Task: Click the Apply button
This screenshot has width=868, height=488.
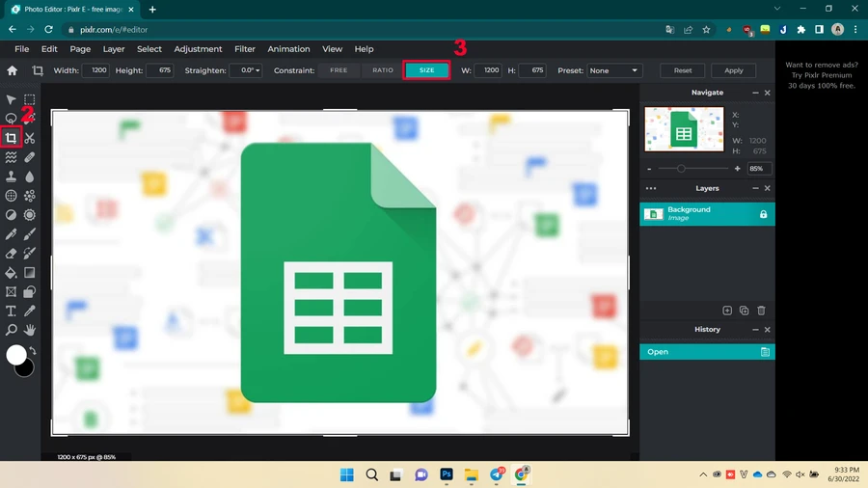Action: [x=734, y=70]
